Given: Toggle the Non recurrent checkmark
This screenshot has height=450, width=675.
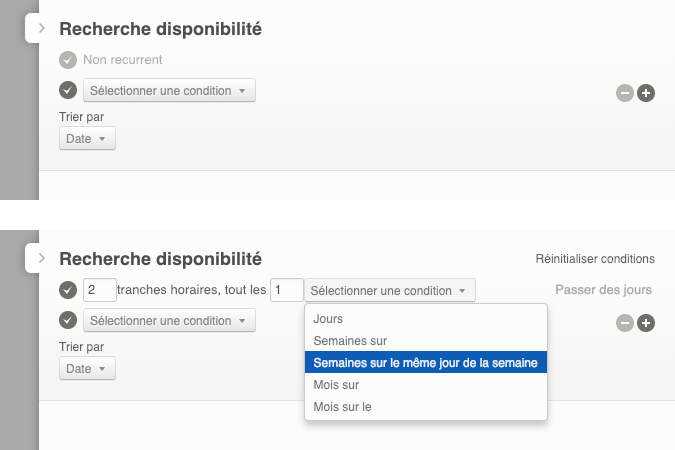Looking at the screenshot, I should point(68,60).
